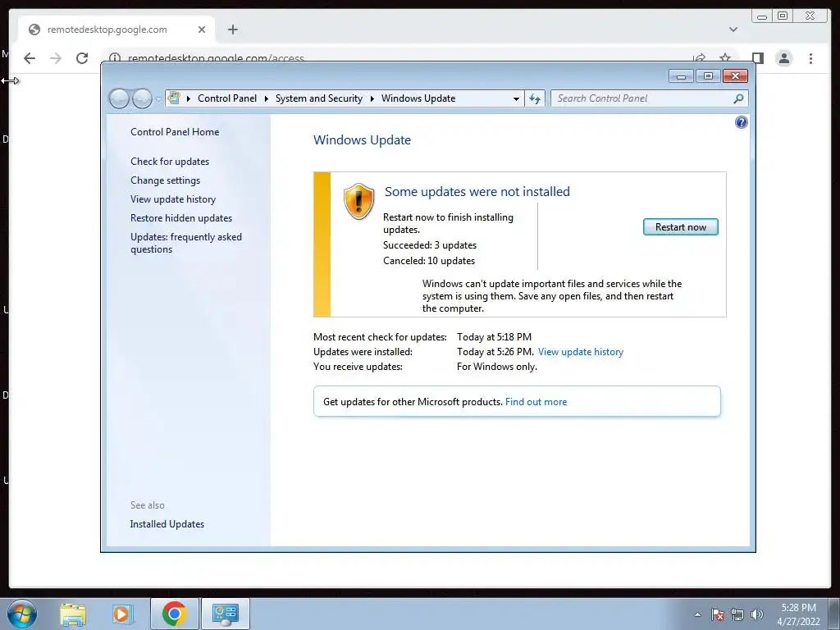Open Chrome tab search chevron
840x630 pixels.
pos(733,30)
